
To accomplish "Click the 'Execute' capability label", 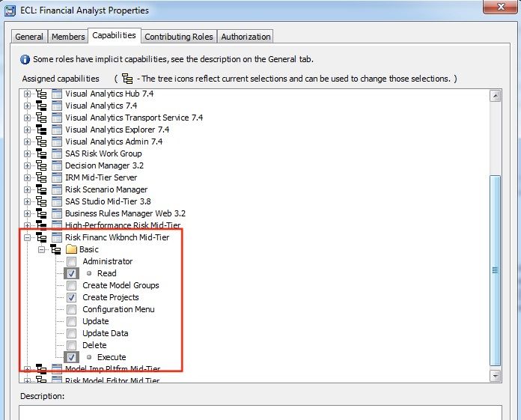I will pos(112,357).
